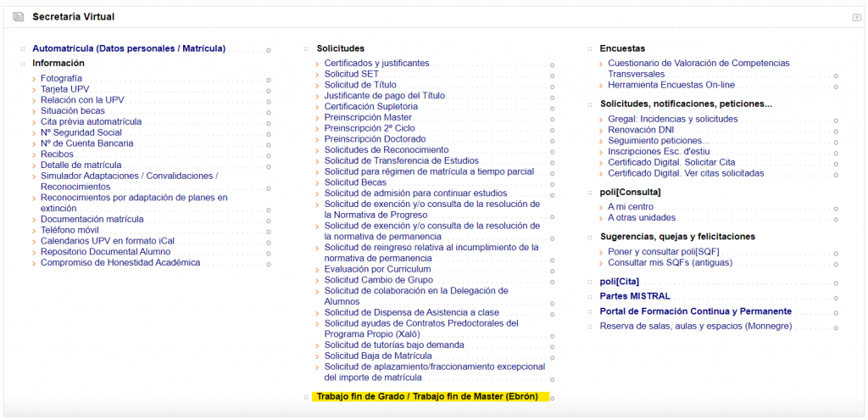The height and width of the screenshot is (420, 868).
Task: Click the circle icon beside poli[Cita]
Action: (x=836, y=283)
